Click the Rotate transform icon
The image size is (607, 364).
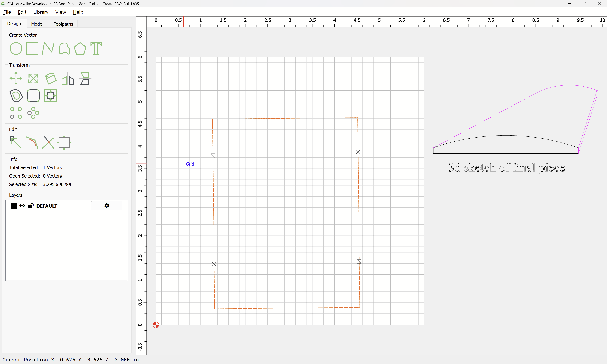coord(51,79)
